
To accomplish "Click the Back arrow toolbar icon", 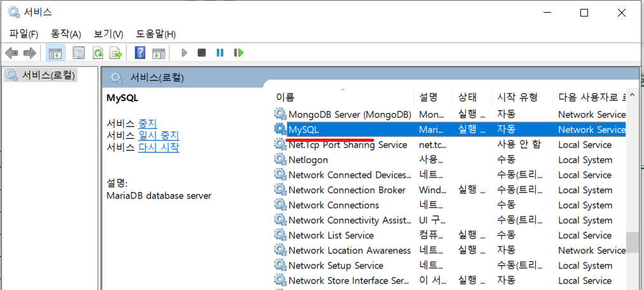I will (x=11, y=53).
